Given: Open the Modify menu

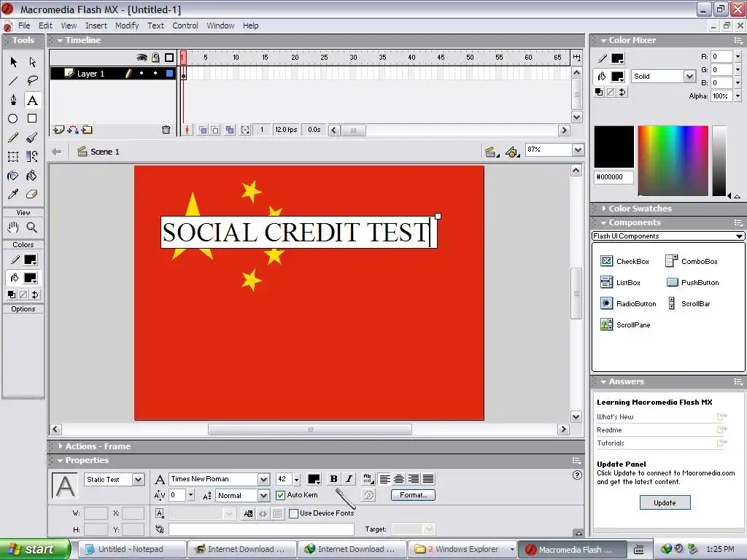Looking at the screenshot, I should coord(127,26).
